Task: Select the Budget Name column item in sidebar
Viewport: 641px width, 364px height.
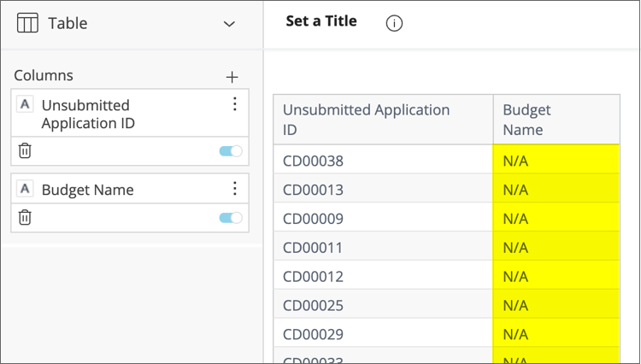Action: 87,190
